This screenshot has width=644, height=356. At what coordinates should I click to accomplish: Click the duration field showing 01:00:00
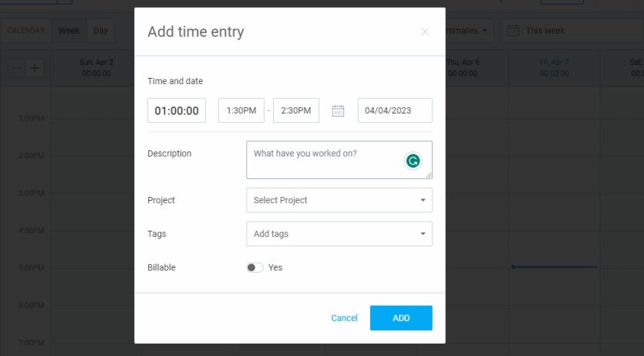177,110
